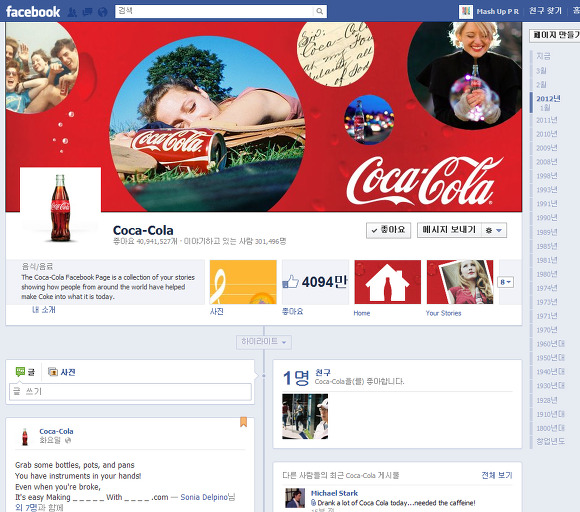The height and width of the screenshot is (512, 580).
Task: Click 메시지 보내기 button
Action: point(449,230)
